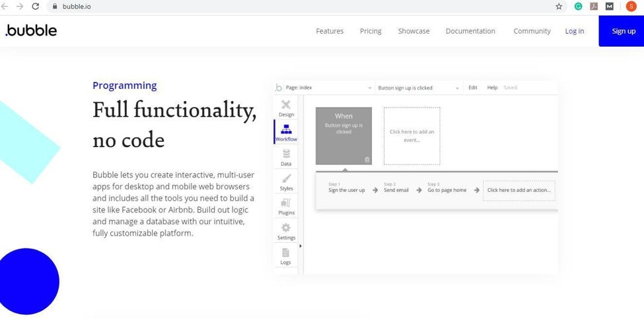Open the PDF extension icon
Image resolution: width=644 pixels, height=318 pixels.
pyautogui.click(x=594, y=6)
